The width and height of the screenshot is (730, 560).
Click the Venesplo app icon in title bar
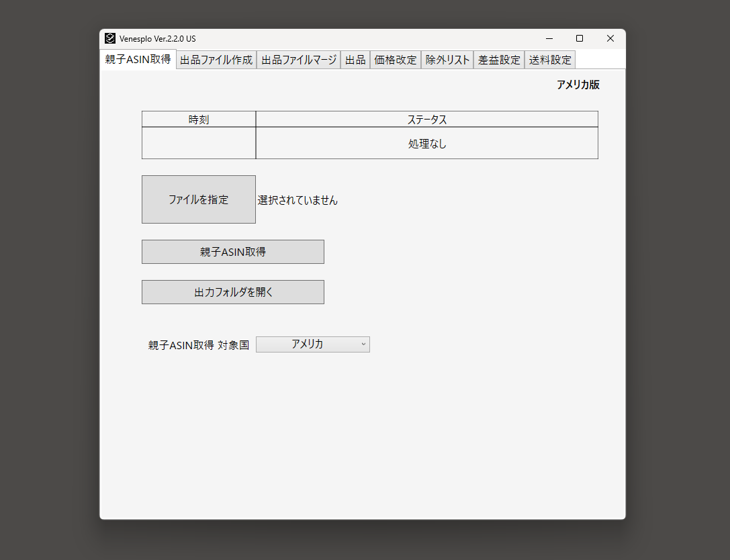[110, 39]
